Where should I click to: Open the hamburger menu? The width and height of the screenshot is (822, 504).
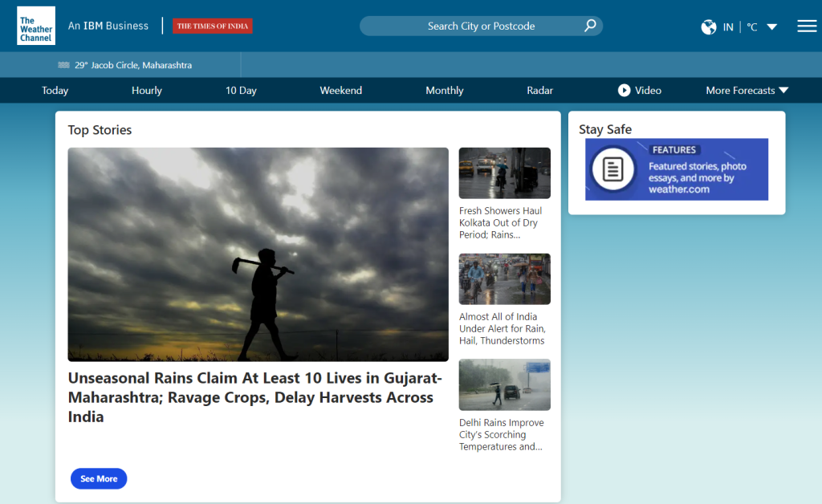(807, 26)
